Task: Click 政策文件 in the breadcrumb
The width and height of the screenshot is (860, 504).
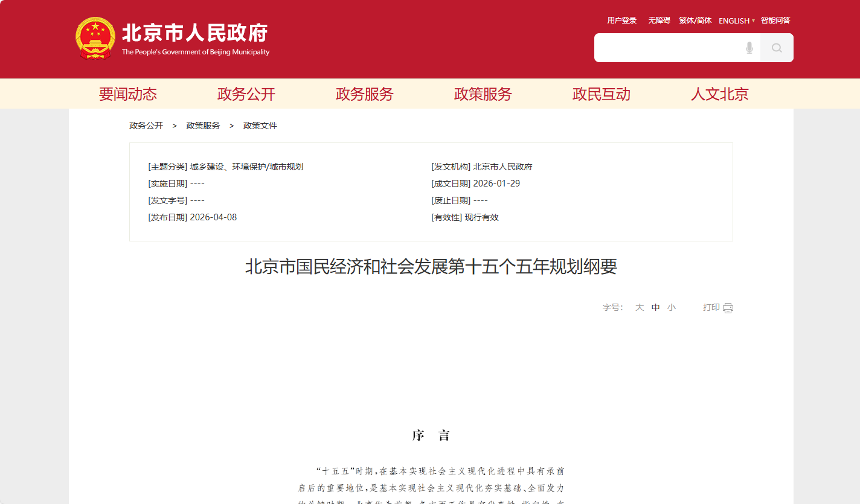Action: click(x=260, y=126)
